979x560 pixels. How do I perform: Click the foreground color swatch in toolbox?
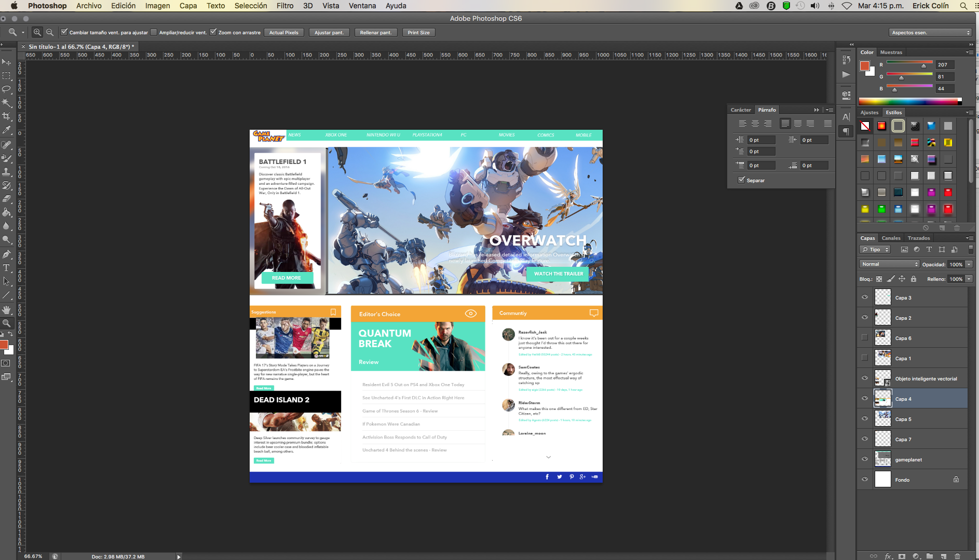(x=4, y=345)
